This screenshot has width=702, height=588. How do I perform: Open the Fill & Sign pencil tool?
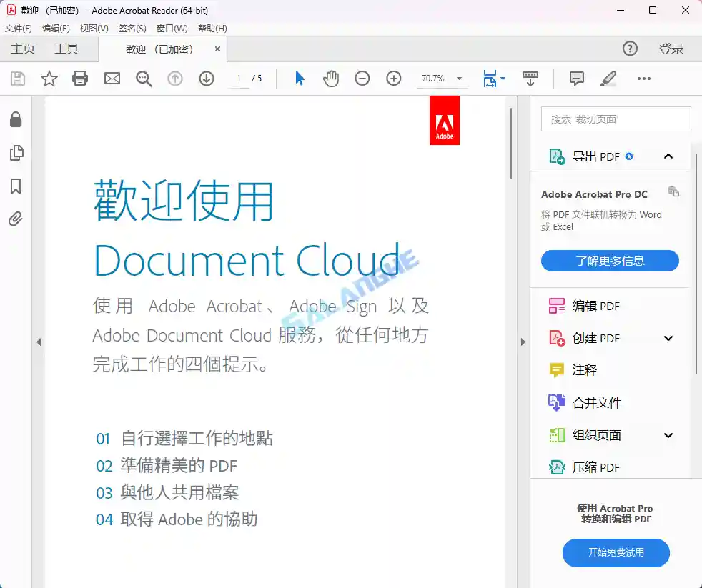coord(608,79)
